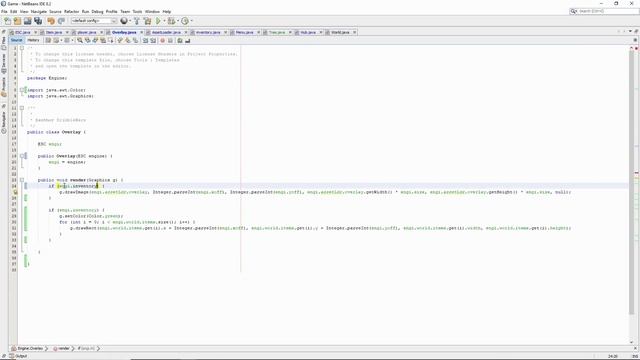Open the default config combo box

coord(94,21)
